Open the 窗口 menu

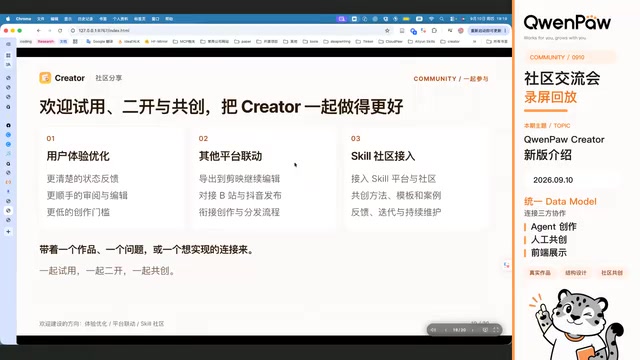coord(156,19)
